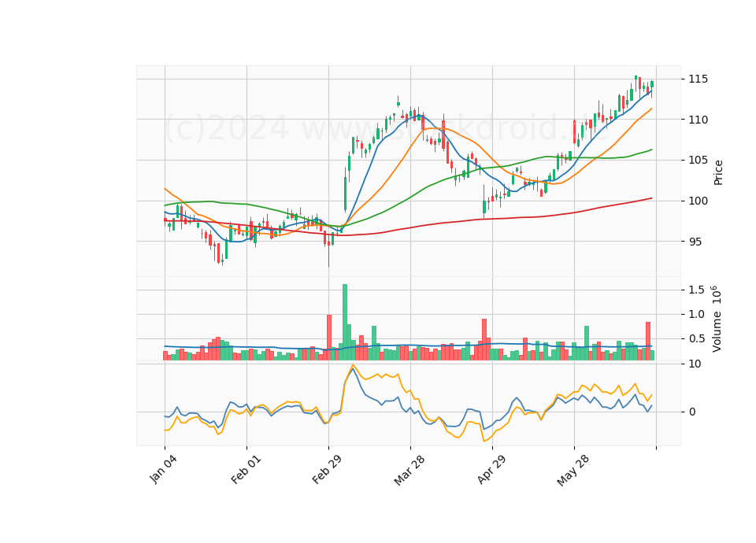Screen dimensions: 756x543
Task: Click the 105 price tick label
Action: click(699, 160)
